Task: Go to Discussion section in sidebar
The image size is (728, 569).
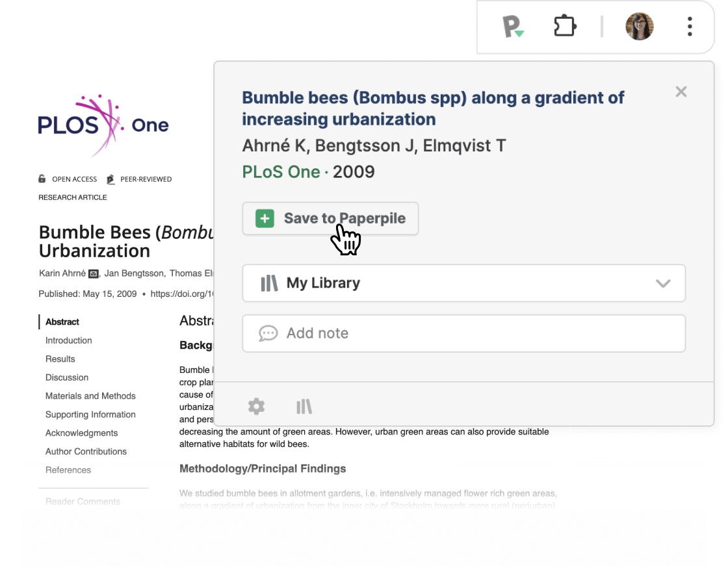Action: [67, 377]
